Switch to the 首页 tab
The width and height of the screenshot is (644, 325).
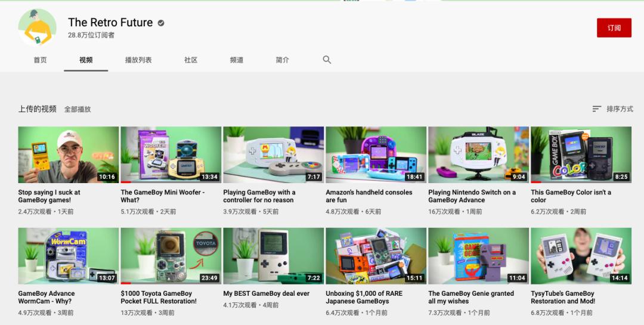(x=41, y=60)
